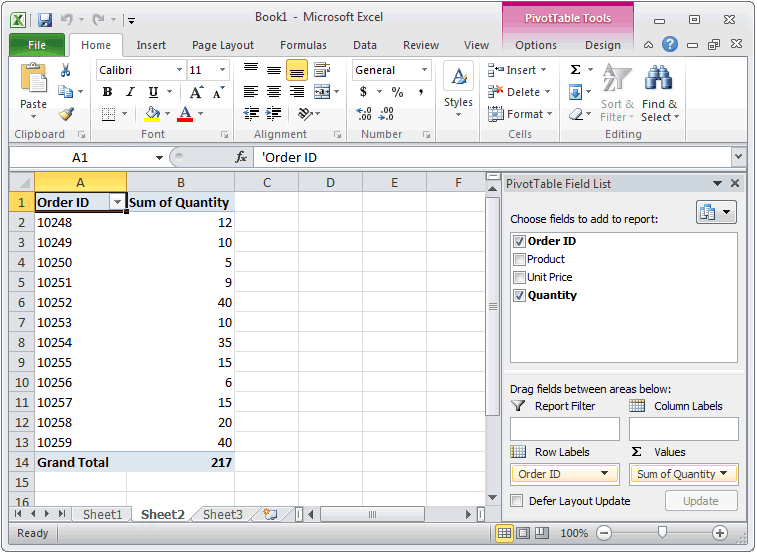Apply Comma Style number format

coord(421,92)
